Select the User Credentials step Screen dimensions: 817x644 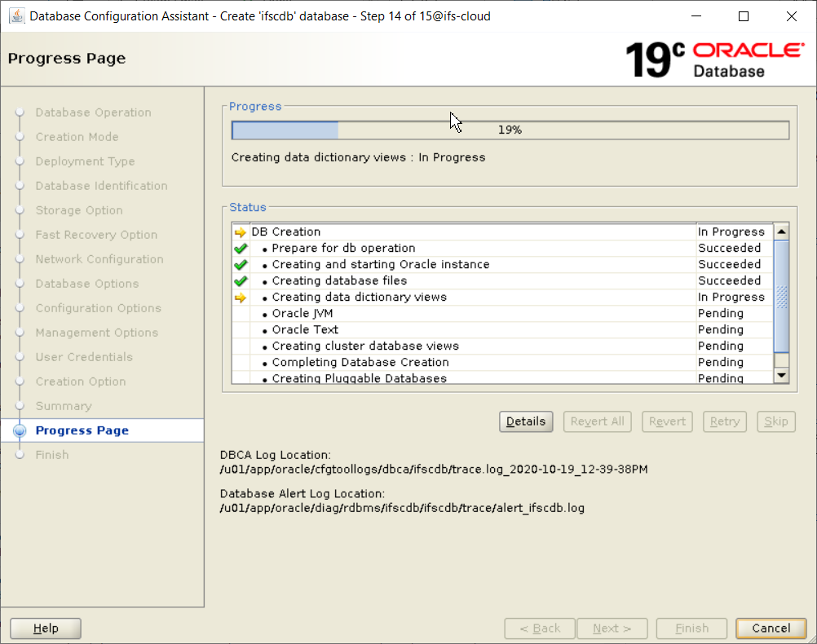coord(84,357)
